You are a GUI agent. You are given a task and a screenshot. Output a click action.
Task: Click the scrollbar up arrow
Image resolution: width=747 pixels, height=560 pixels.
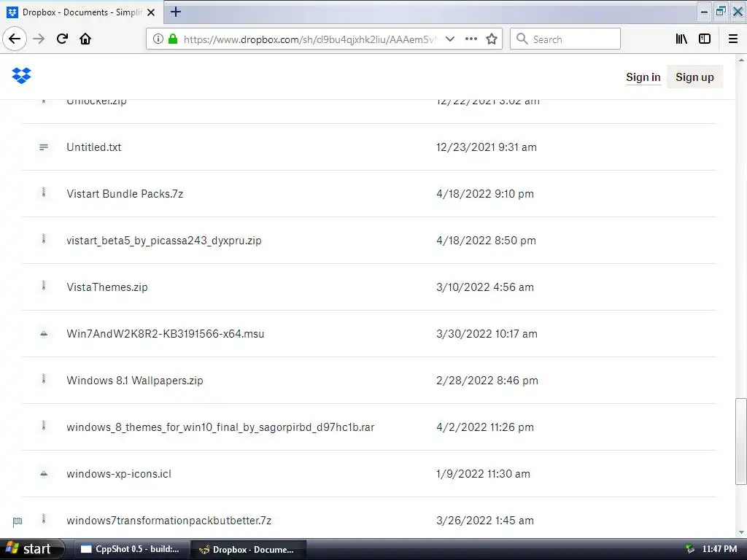[741, 60]
